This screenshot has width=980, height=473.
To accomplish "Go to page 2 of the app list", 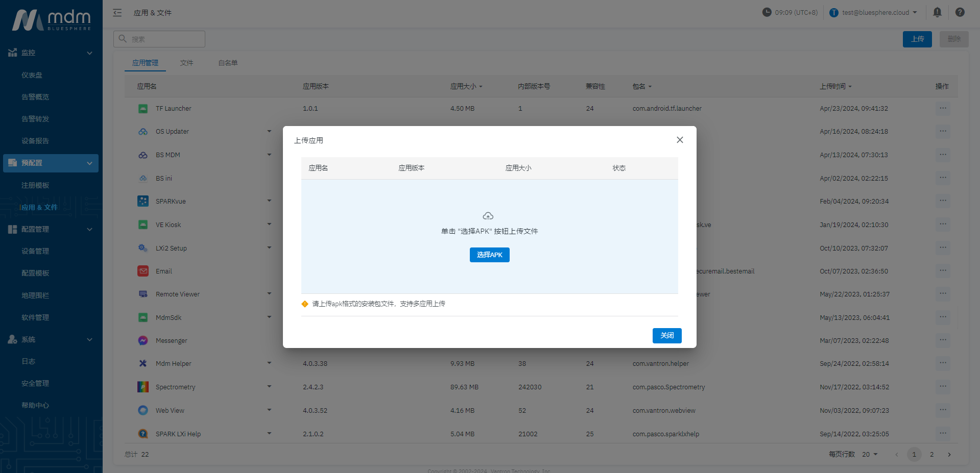I will pyautogui.click(x=931, y=454).
